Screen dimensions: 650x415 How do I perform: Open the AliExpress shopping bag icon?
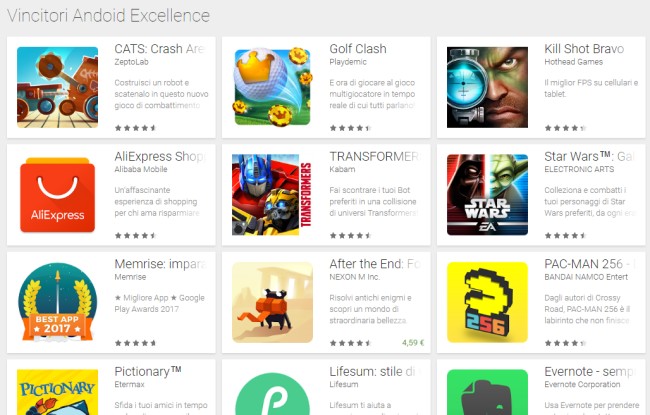click(58, 195)
